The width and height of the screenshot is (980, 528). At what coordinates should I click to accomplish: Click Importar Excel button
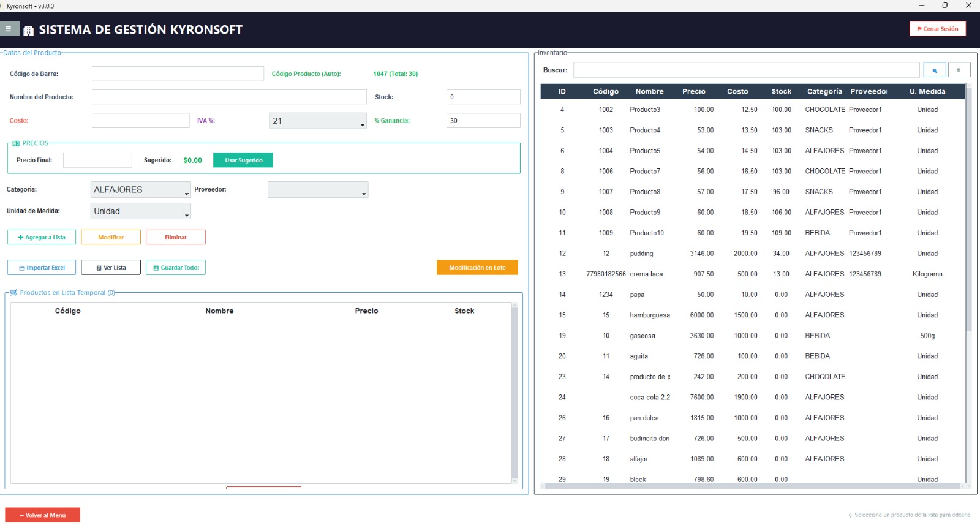point(42,268)
